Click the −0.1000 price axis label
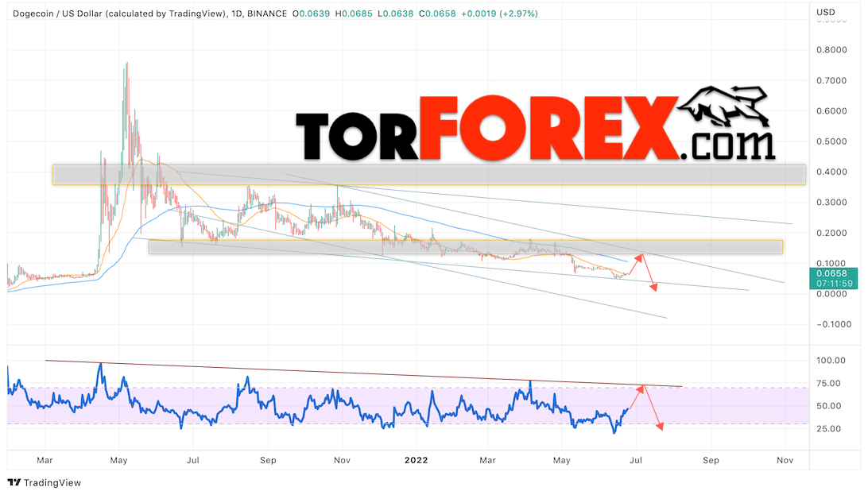Screen dimensions: 868x495 (834, 324)
